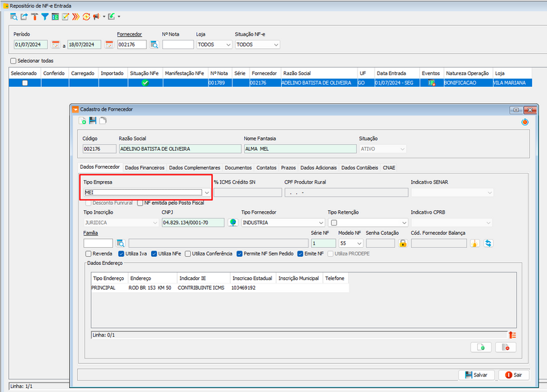
Task: Click the green spreadsheet icon in the toolbar
Action: pyautogui.click(x=55, y=16)
